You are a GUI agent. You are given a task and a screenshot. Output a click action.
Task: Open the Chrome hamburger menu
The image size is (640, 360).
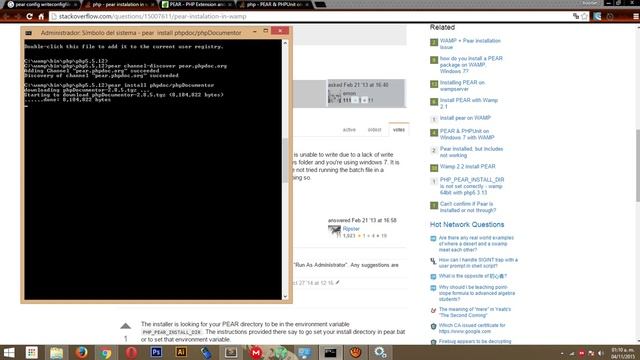(636, 16)
